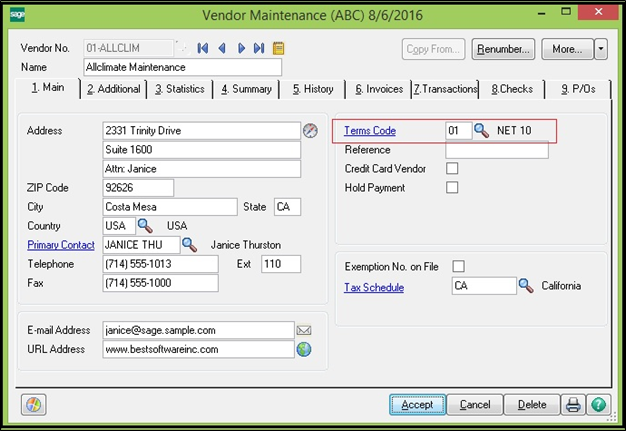Click the Ext field
The image size is (634, 431).
tap(281, 264)
